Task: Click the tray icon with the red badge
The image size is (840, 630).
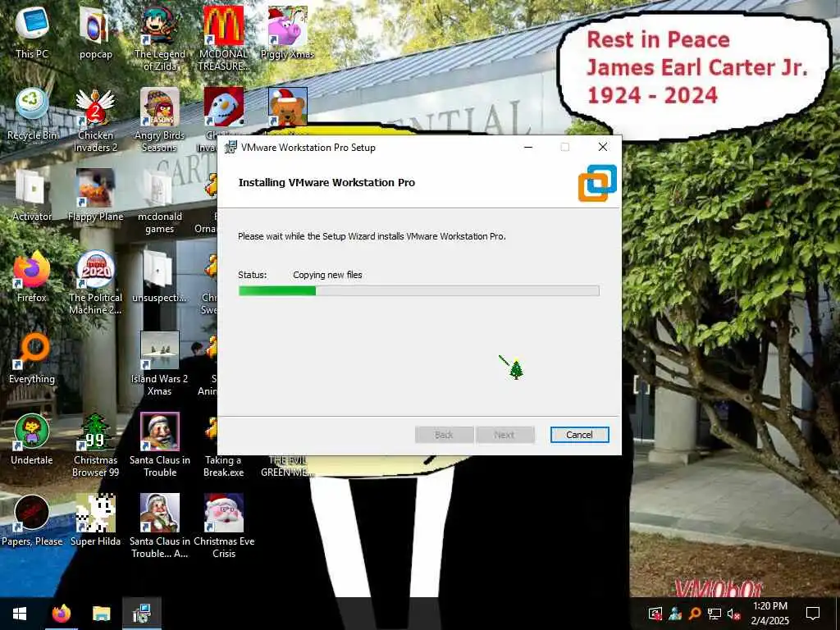Action: [x=655, y=614]
